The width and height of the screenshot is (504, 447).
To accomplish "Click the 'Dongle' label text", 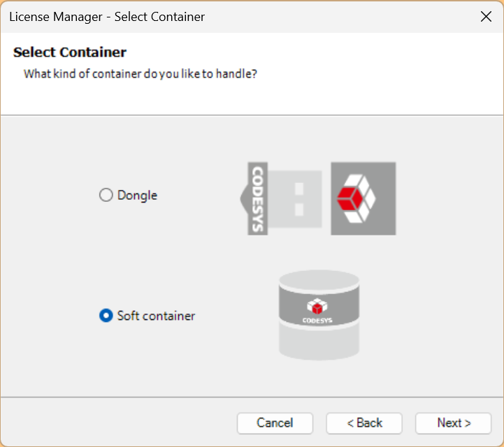I will point(137,196).
